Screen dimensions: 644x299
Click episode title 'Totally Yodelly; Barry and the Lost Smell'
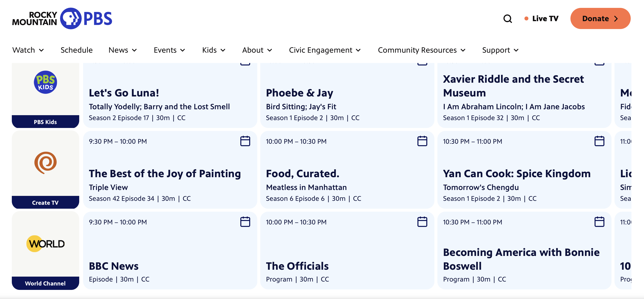tap(159, 107)
